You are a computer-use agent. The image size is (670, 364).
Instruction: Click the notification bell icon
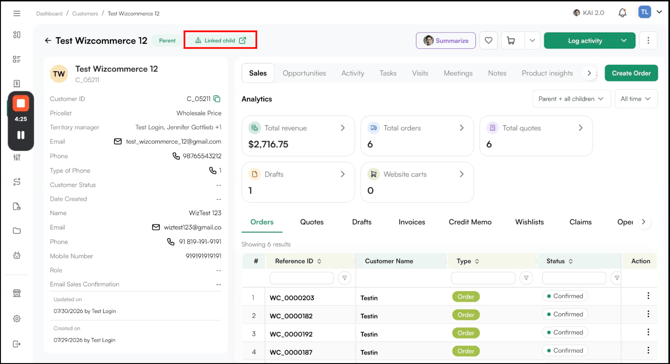(x=622, y=13)
